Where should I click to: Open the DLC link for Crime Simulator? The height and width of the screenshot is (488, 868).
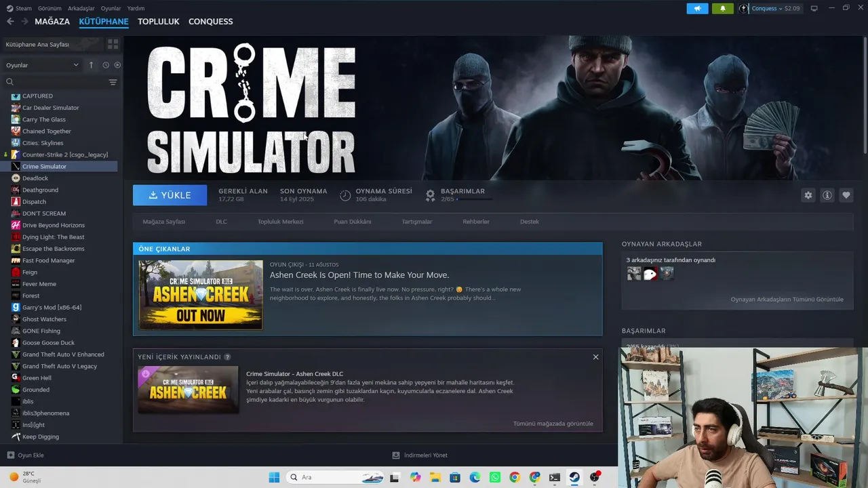point(221,222)
